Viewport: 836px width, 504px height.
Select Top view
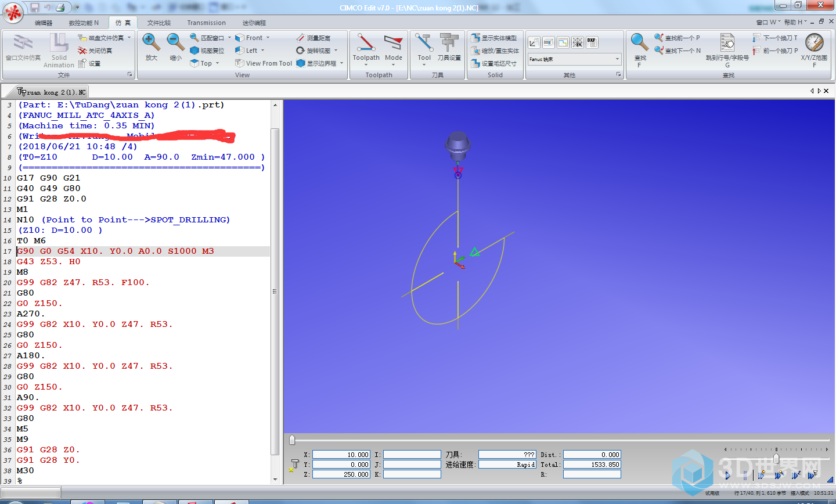[201, 63]
